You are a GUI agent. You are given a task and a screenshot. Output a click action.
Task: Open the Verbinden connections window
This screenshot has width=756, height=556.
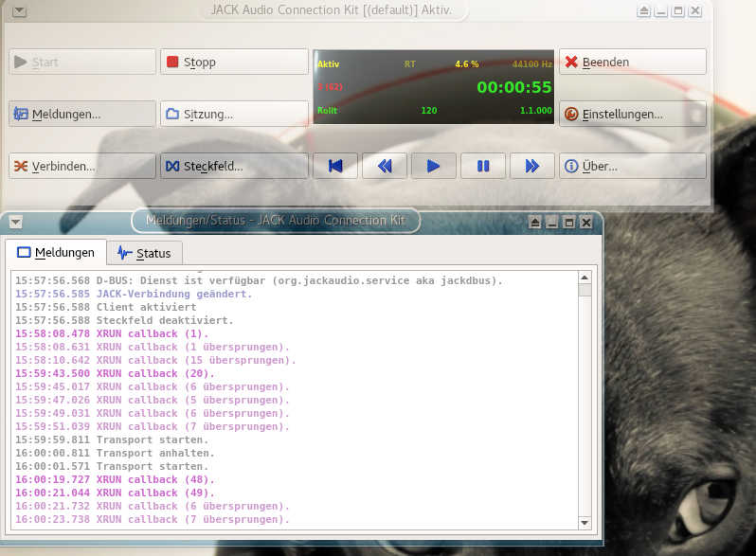[x=82, y=166]
